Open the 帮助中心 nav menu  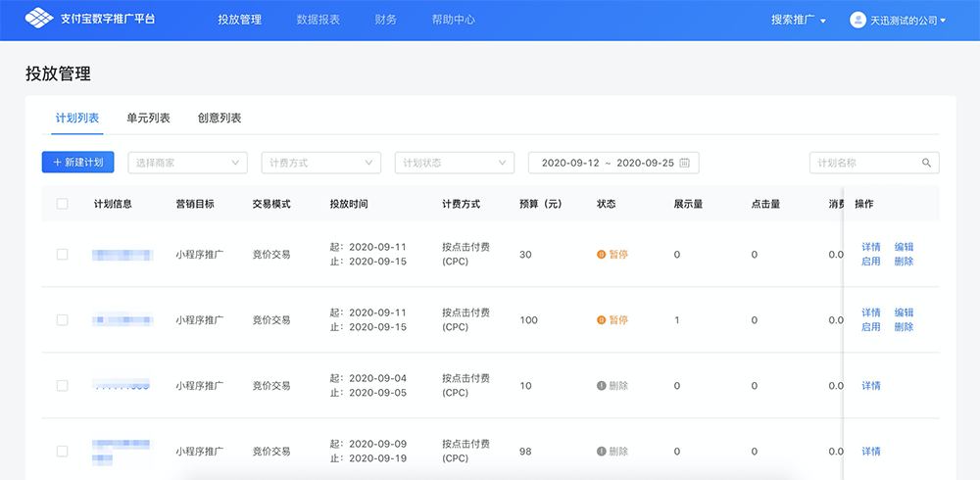[x=453, y=20]
